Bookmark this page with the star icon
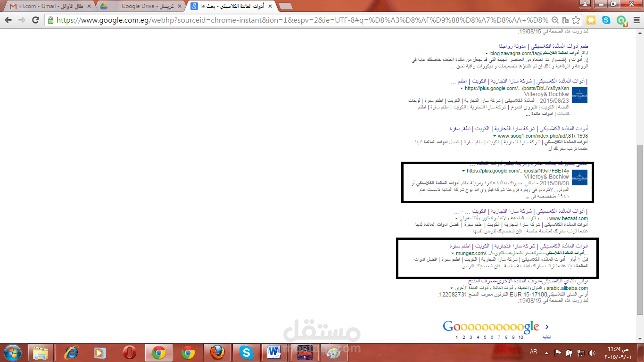This screenshot has width=644, height=362. click(x=576, y=20)
